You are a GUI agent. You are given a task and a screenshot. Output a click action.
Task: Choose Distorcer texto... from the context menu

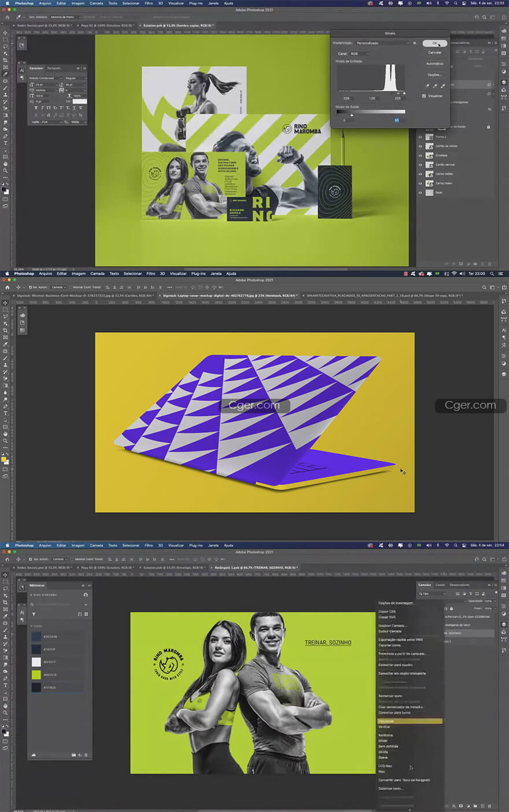[390, 788]
